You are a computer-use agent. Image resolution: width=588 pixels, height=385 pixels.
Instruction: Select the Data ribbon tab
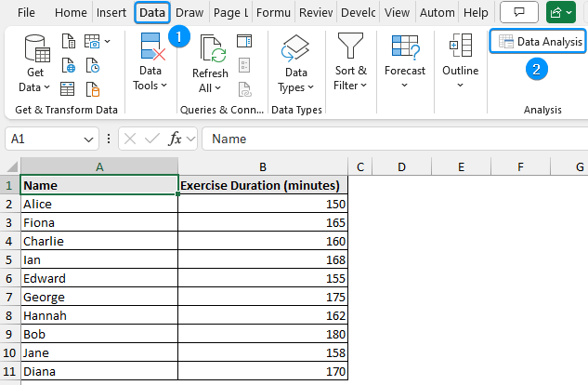[152, 13]
